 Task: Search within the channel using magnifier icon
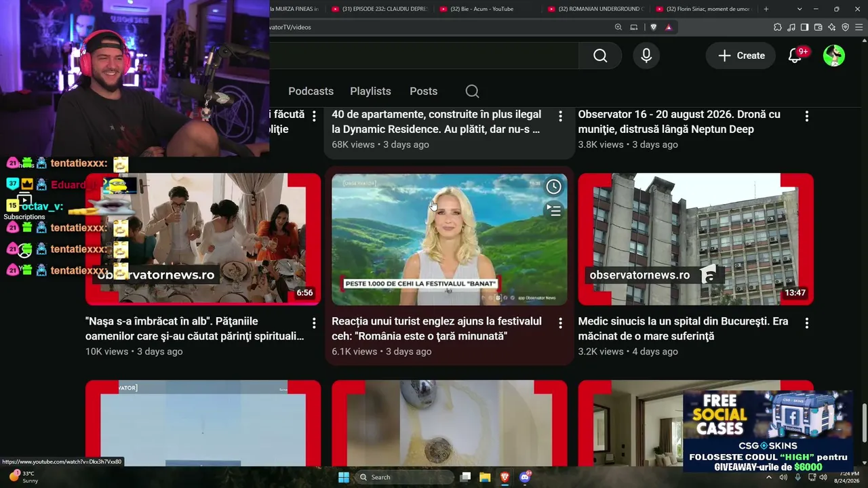pyautogui.click(x=473, y=91)
